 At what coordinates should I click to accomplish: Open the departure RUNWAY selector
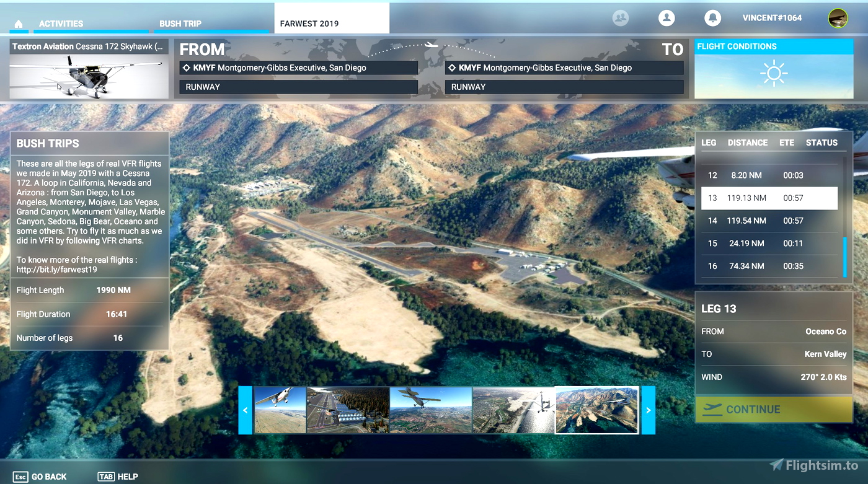click(298, 87)
